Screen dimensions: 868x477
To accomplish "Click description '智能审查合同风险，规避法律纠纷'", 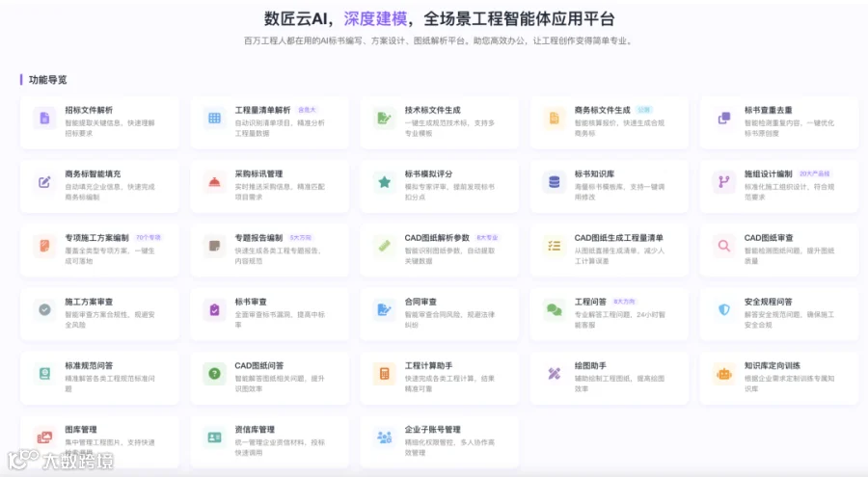I will 449,319.
